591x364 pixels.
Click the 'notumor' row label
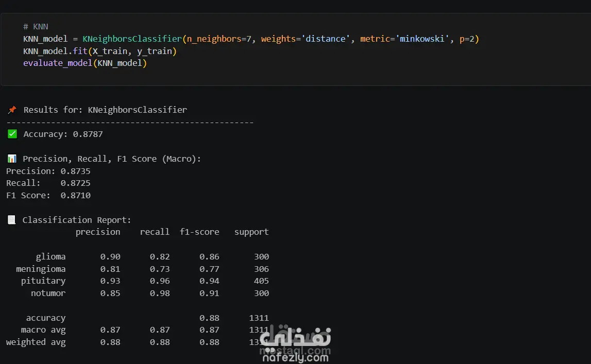point(48,293)
